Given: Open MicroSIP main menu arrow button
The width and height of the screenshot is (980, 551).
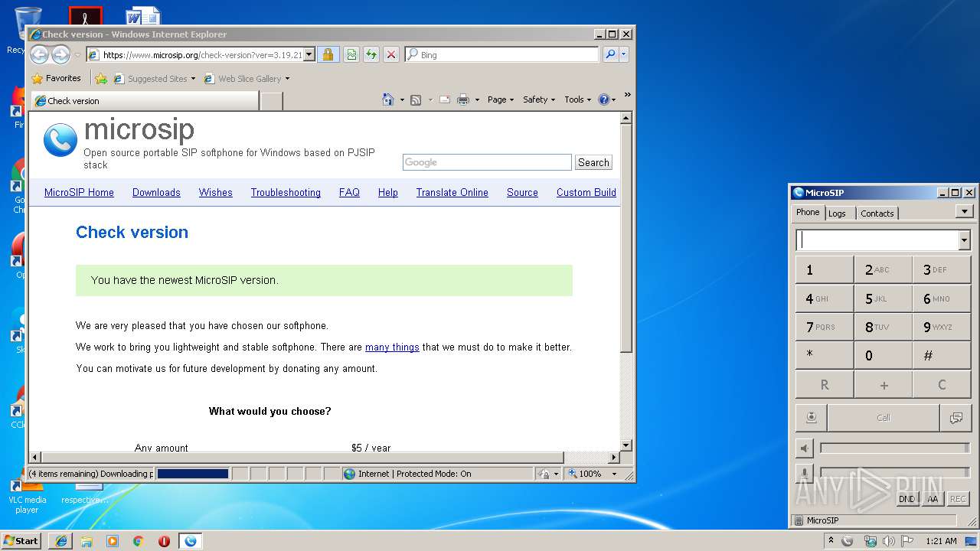Looking at the screenshot, I should (x=965, y=211).
